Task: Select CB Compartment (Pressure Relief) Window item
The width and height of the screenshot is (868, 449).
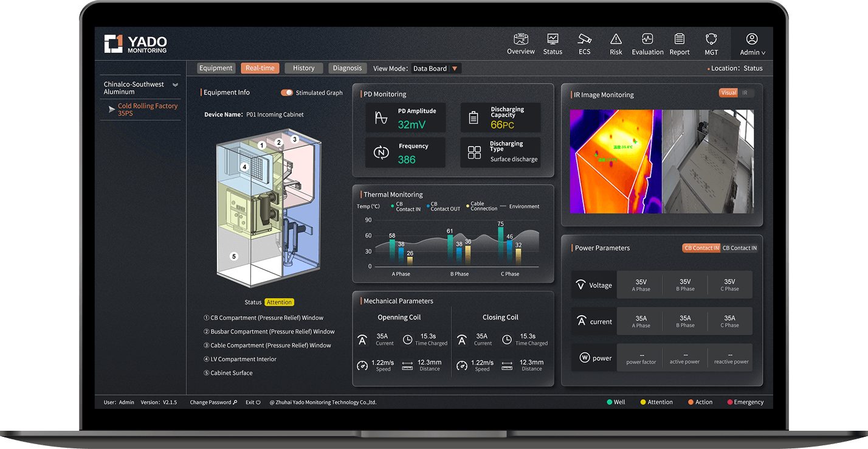Action: point(263,318)
